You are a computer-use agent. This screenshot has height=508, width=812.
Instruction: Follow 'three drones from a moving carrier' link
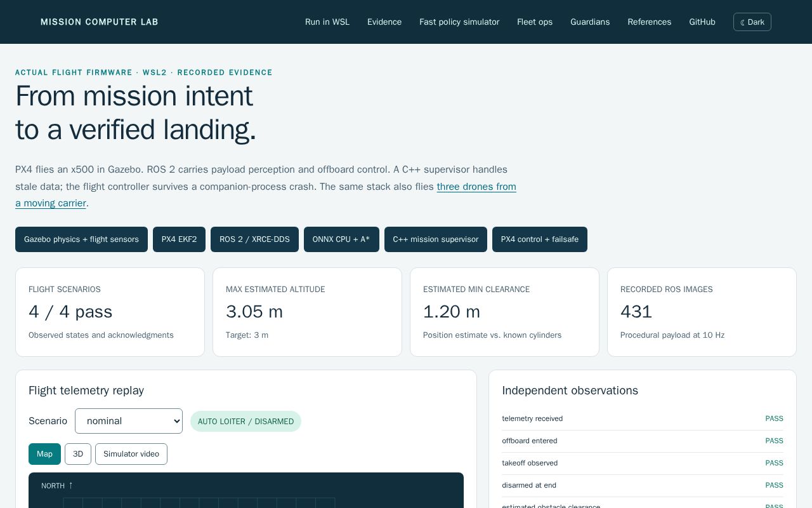(x=476, y=187)
